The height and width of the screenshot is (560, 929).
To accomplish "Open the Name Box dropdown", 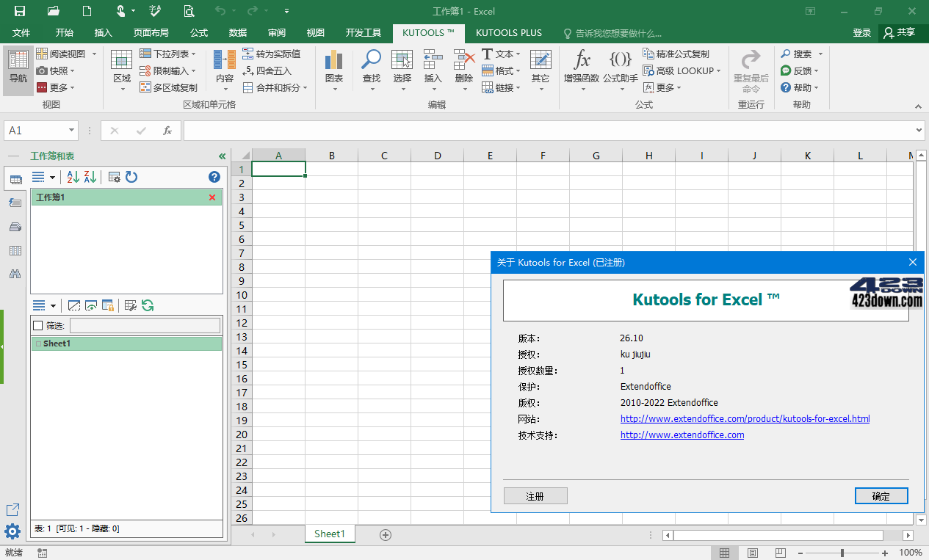I will coord(69,130).
